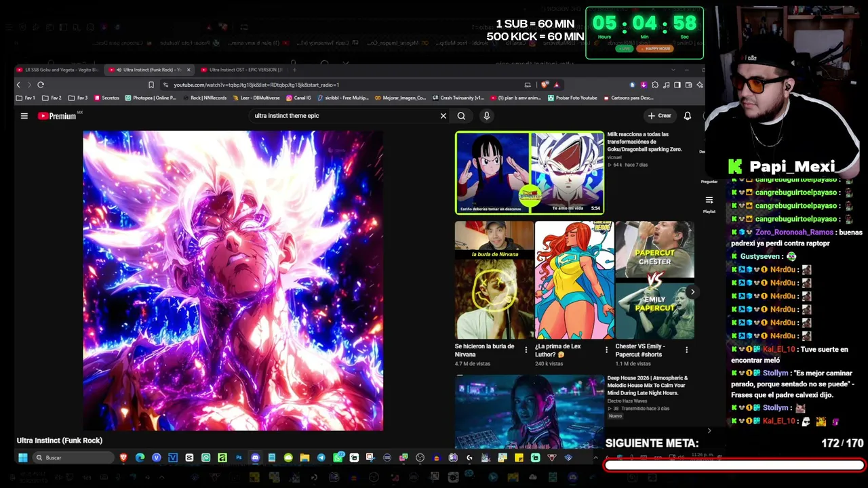Open Microsoft Edge from the taskbar
The image size is (868, 488).
coord(140,457)
